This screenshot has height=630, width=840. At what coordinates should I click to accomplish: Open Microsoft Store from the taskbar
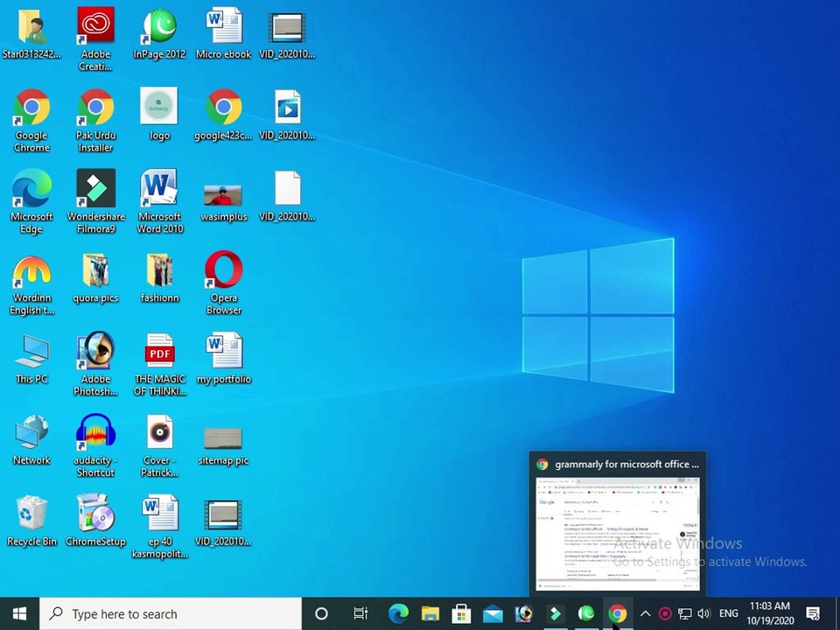(461, 614)
